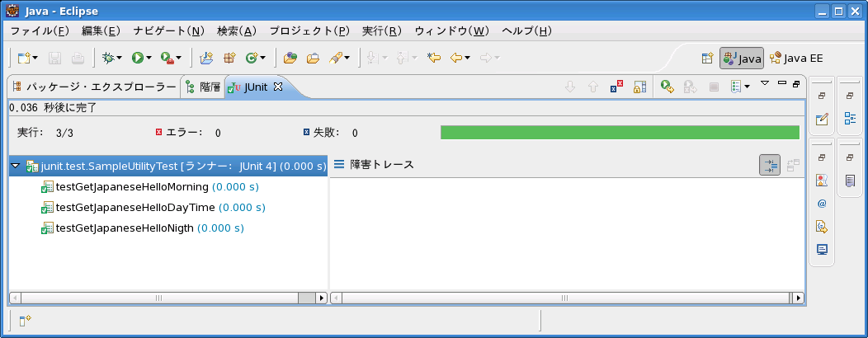Image resolution: width=868 pixels, height=338 pixels.
Task: Click the Problems fast view icon
Action: point(822,180)
